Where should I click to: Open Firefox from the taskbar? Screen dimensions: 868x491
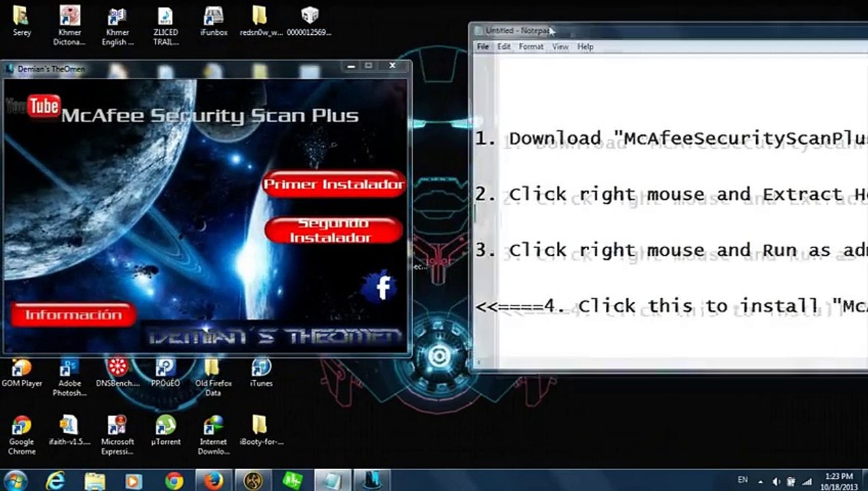point(213,481)
